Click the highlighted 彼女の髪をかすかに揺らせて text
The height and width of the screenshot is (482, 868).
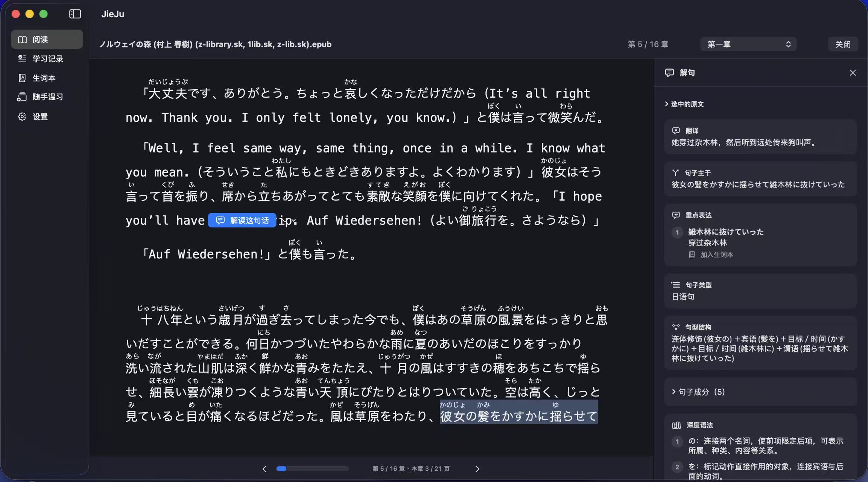coord(519,412)
